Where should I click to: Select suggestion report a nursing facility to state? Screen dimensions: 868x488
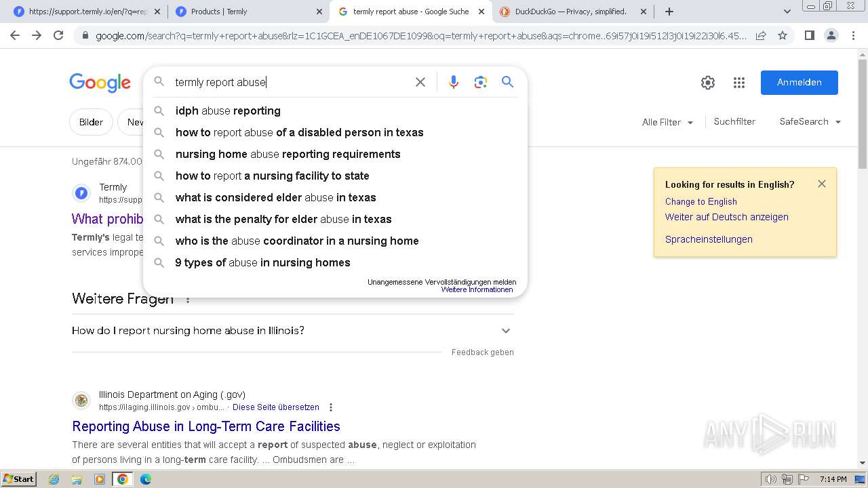(x=335, y=176)
